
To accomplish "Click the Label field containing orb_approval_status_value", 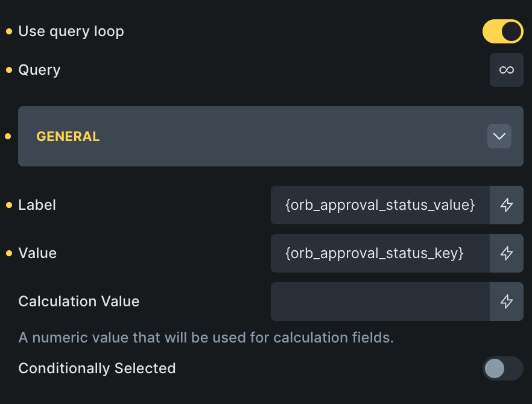I will [379, 205].
